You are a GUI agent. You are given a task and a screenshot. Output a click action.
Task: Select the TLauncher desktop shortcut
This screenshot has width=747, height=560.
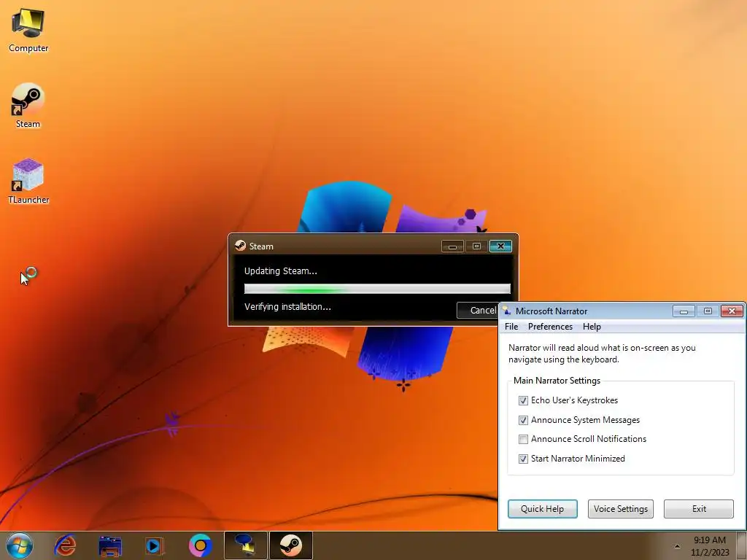coord(28,181)
